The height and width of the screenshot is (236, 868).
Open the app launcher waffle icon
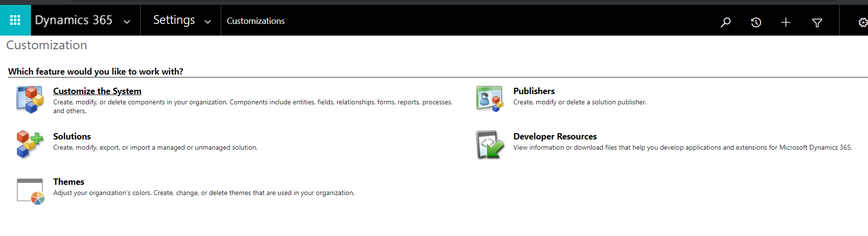tap(15, 20)
